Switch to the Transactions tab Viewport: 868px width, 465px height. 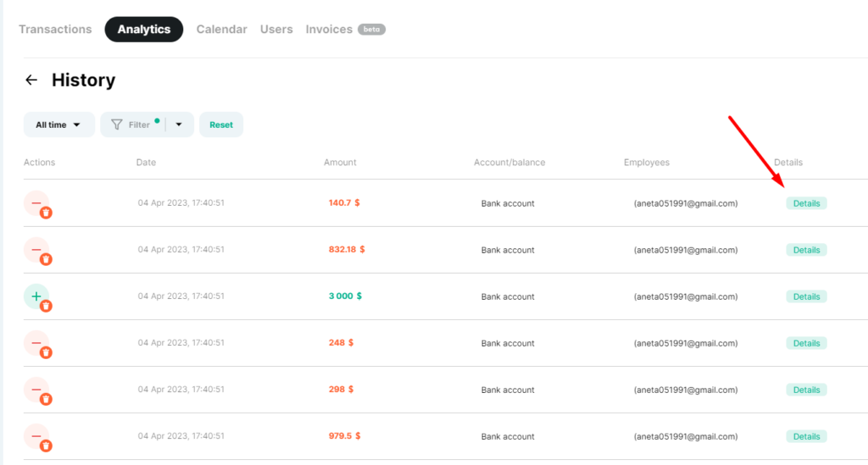[x=55, y=30]
